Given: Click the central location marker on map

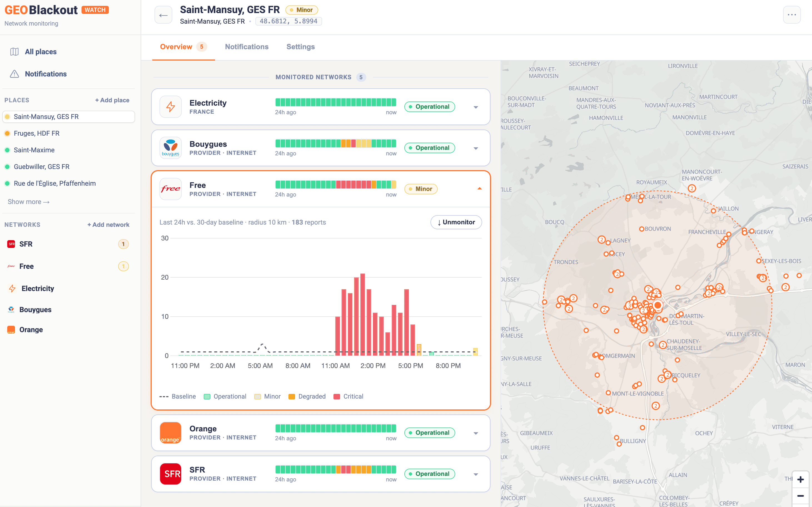Looking at the screenshot, I should click(x=657, y=305).
